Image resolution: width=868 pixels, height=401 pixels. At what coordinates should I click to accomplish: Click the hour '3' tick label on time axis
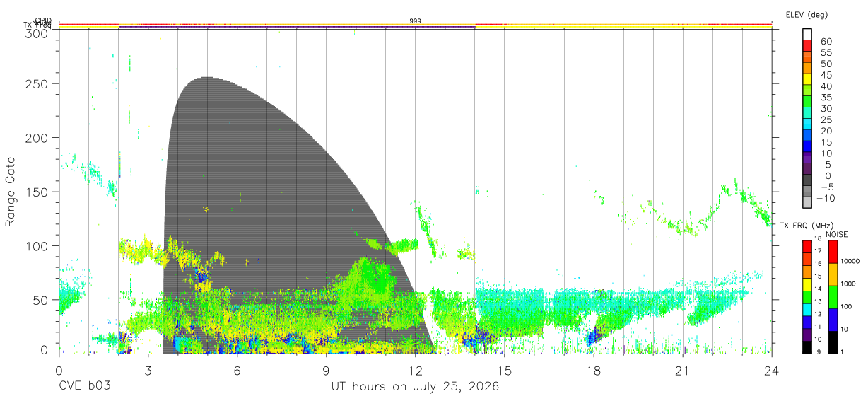[x=148, y=371]
